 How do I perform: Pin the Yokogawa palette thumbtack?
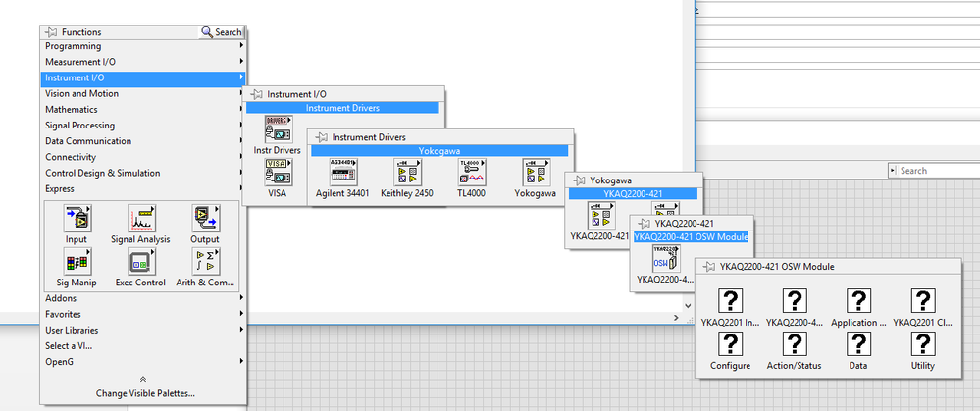coord(580,180)
